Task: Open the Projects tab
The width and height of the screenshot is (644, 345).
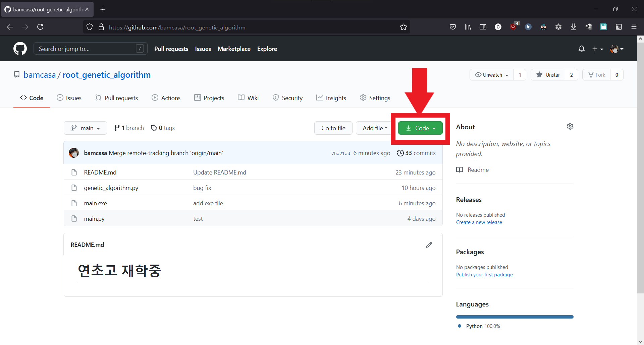Action: (x=209, y=98)
